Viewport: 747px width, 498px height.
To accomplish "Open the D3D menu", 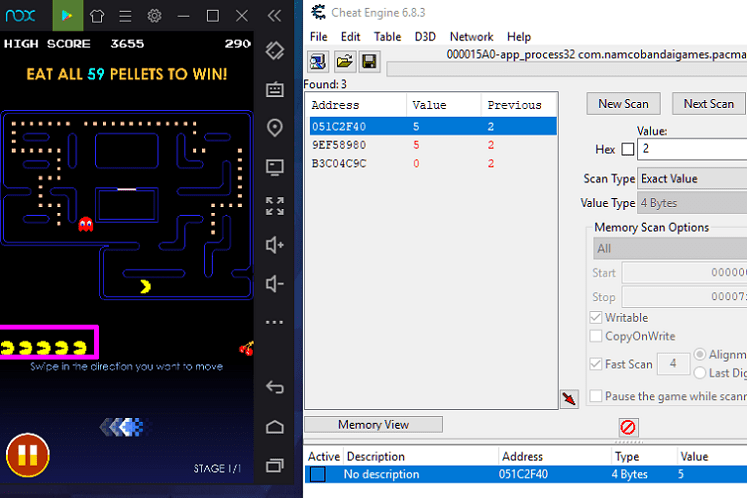I will pos(425,37).
